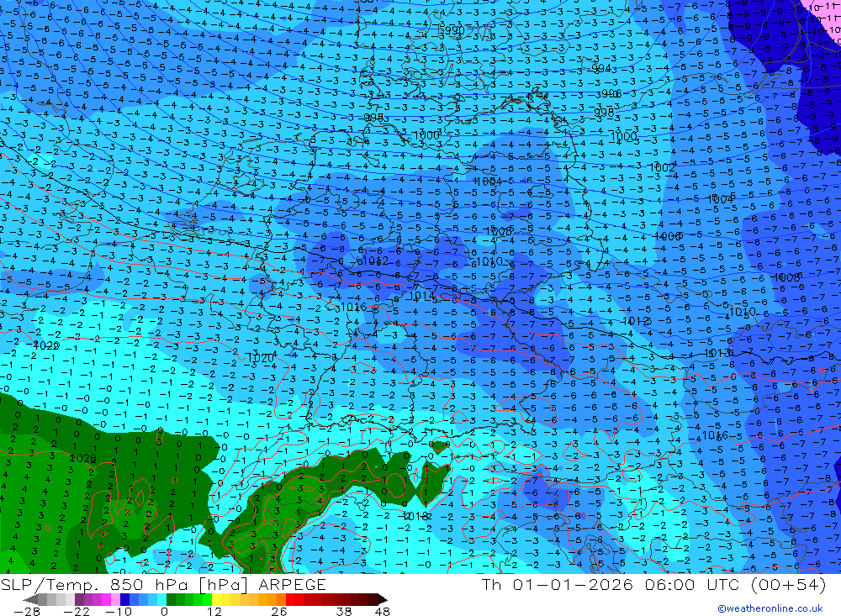Click the '1014' isobar label
This screenshot has height=616, width=841.
click(x=421, y=296)
